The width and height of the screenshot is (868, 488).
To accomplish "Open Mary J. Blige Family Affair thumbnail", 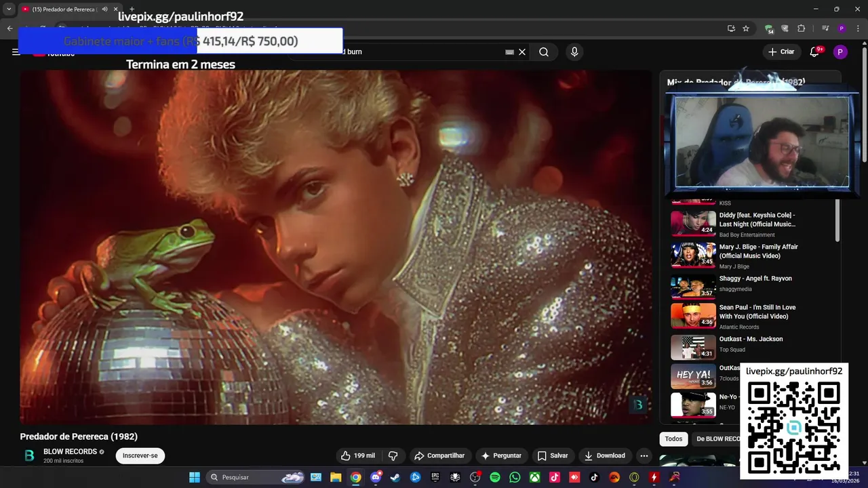I will click(x=693, y=255).
